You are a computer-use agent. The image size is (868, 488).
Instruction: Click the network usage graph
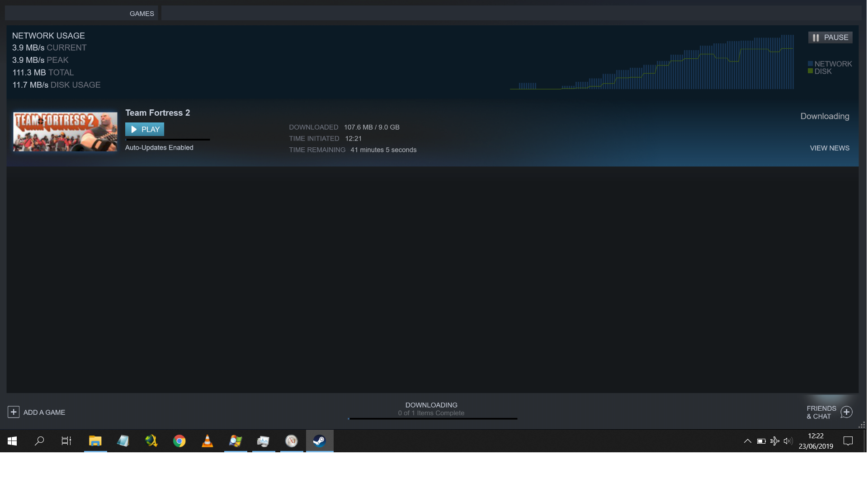tap(652, 62)
